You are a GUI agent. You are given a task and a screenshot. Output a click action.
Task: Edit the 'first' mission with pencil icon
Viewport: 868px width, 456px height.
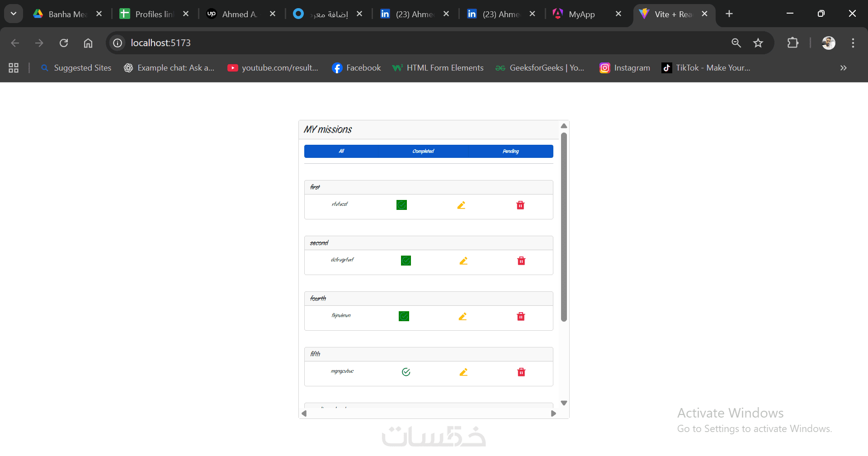click(x=461, y=205)
